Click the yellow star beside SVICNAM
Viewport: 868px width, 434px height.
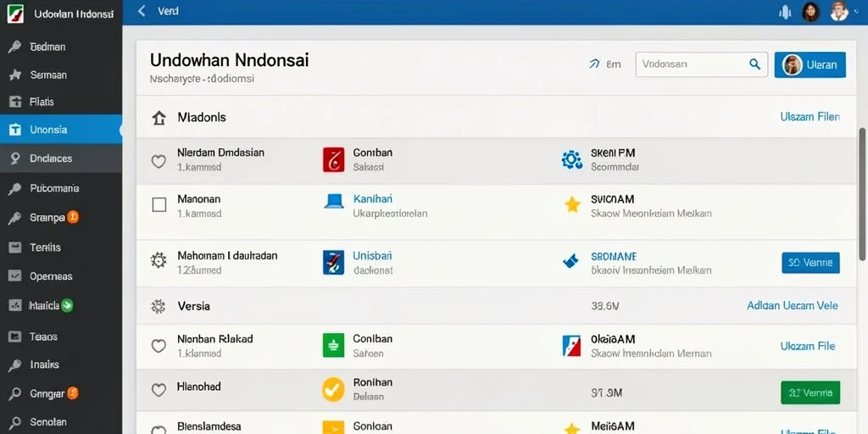point(572,205)
